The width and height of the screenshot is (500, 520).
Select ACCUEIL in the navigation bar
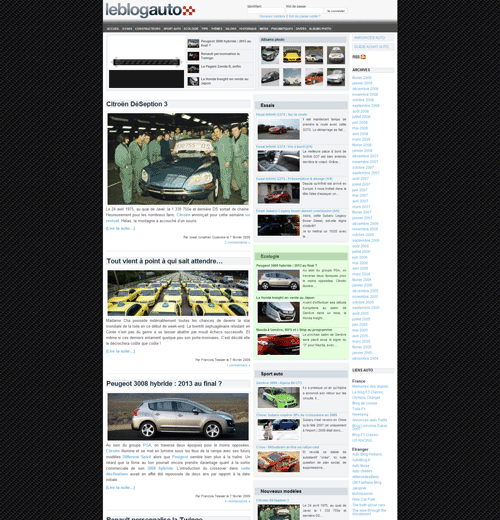click(x=113, y=29)
